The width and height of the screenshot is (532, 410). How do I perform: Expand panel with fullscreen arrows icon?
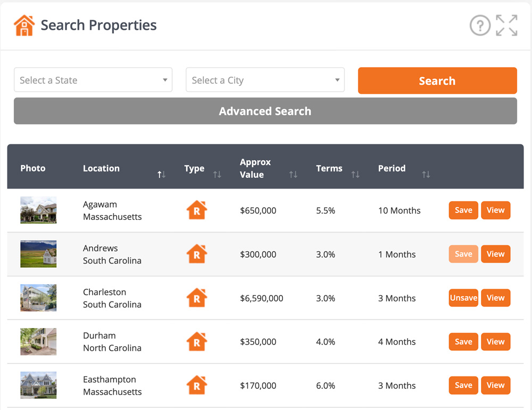coord(506,26)
